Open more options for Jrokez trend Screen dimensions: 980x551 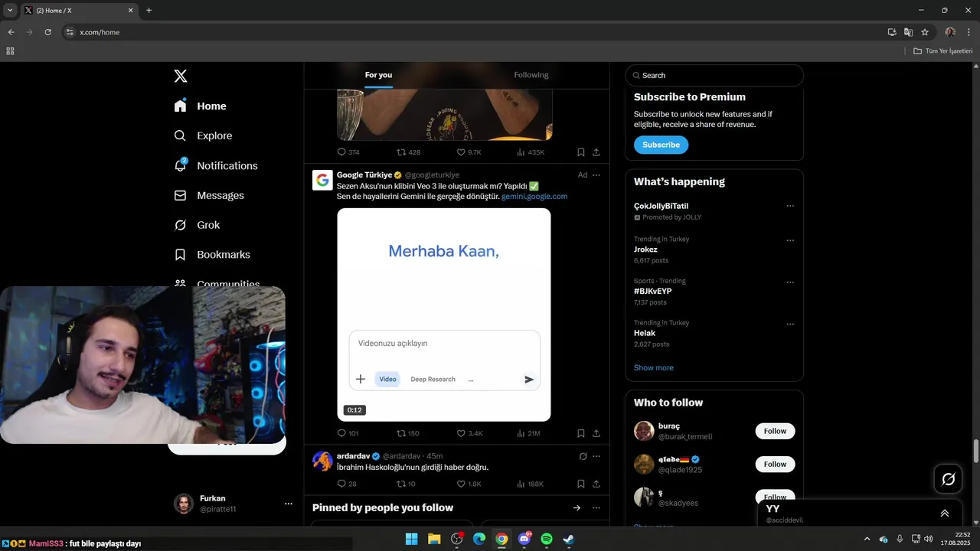click(x=790, y=240)
